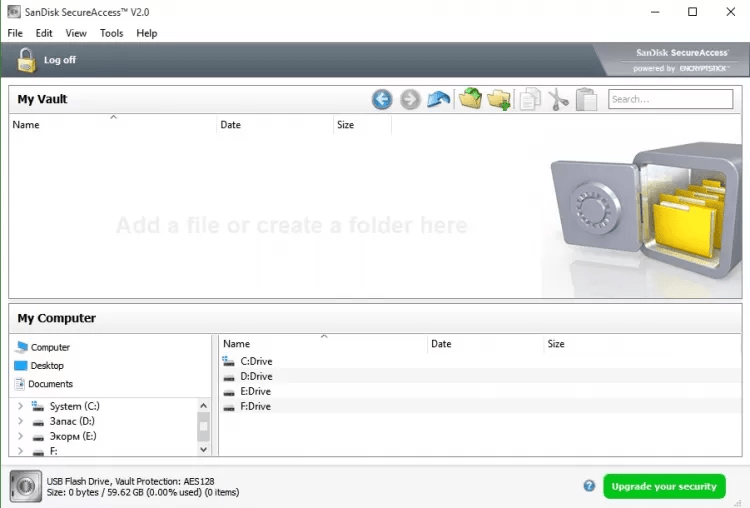Viewport: 750px width, 508px height.
Task: Click the add files to vault icon
Action: [470, 99]
